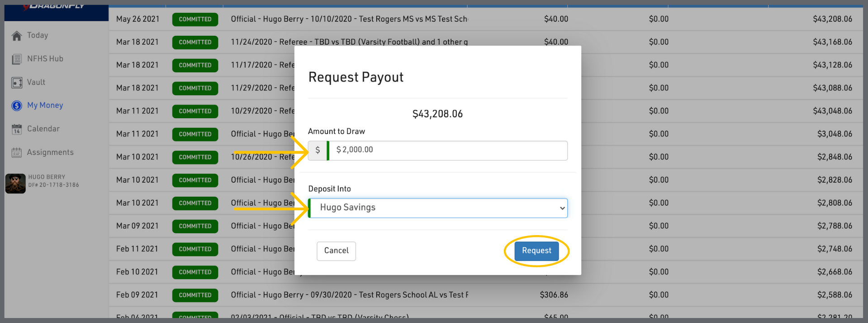The width and height of the screenshot is (868, 323).
Task: Click the Today home icon
Action: (17, 36)
